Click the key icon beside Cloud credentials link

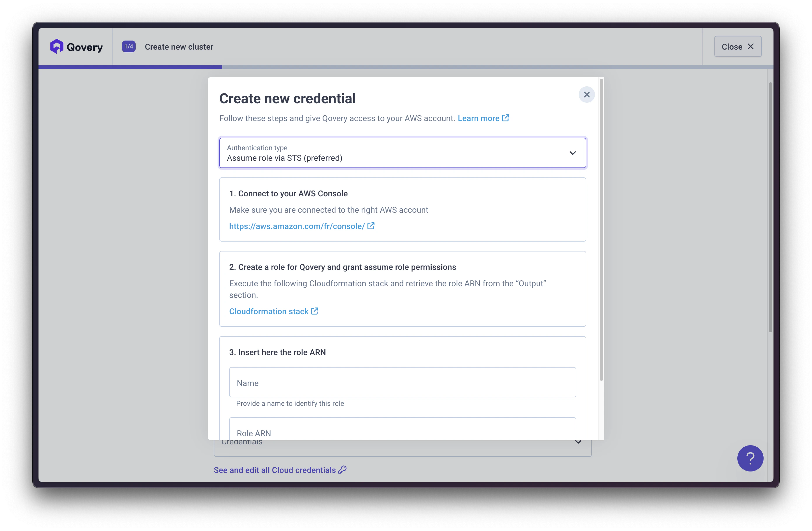pos(342,470)
